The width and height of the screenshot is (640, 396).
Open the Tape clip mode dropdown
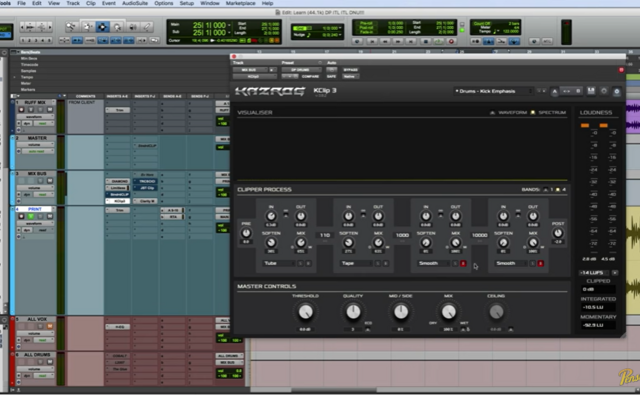[356, 264]
